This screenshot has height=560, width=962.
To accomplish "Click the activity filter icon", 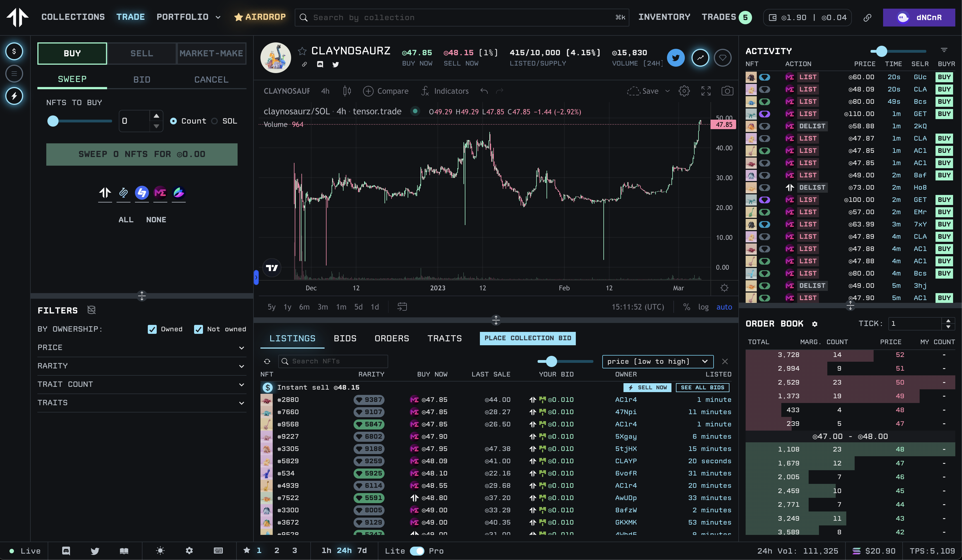I will [944, 50].
